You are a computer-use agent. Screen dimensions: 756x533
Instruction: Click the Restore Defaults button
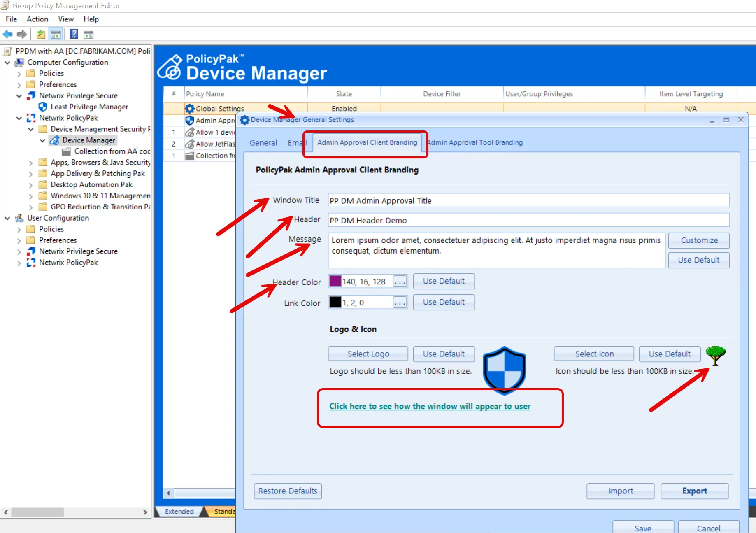(x=288, y=491)
